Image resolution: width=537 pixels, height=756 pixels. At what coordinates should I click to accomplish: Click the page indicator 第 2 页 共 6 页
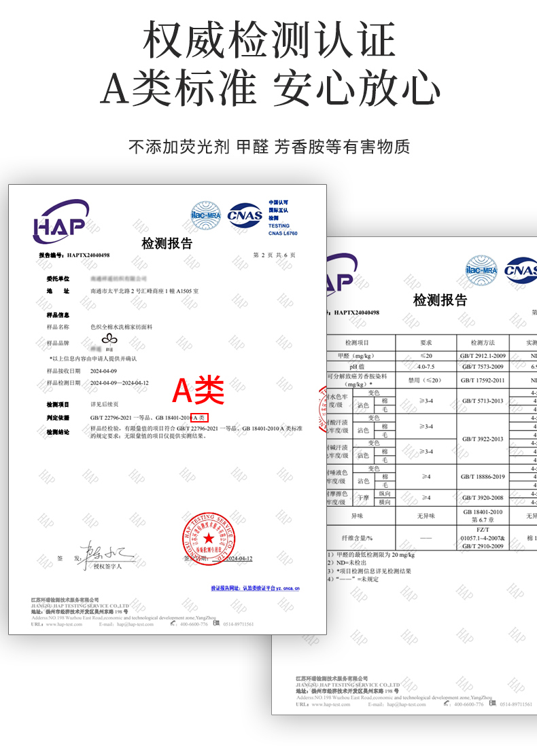(x=274, y=255)
